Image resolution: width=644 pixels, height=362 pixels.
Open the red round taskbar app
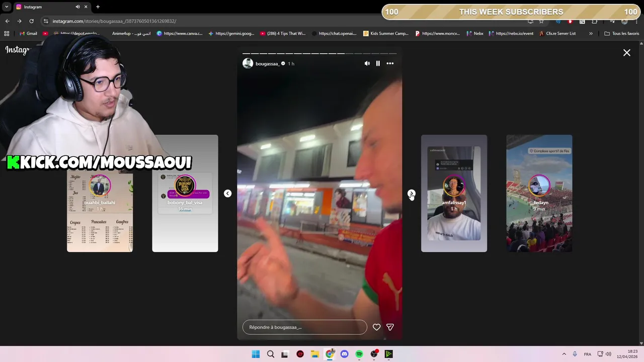point(300,354)
